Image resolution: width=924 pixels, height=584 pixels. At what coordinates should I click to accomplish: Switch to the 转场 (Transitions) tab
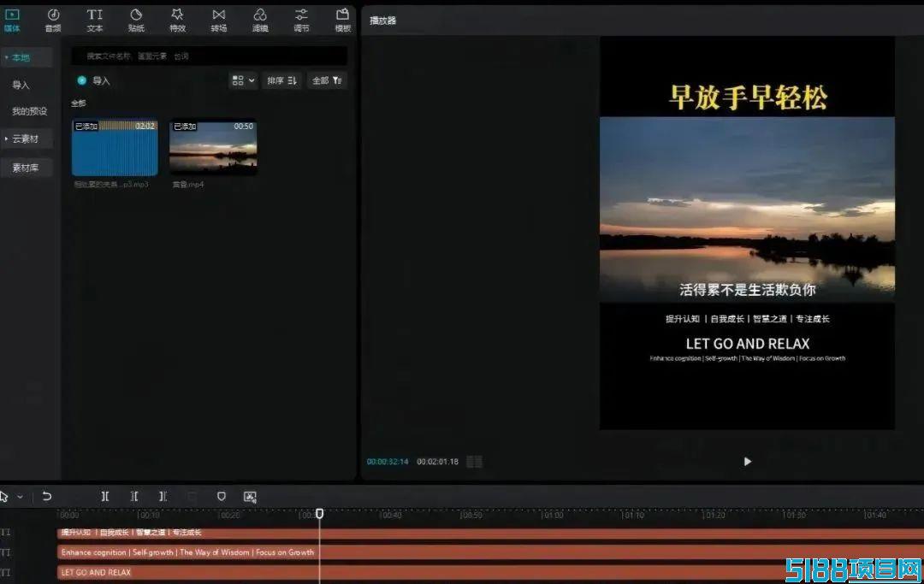pos(219,20)
